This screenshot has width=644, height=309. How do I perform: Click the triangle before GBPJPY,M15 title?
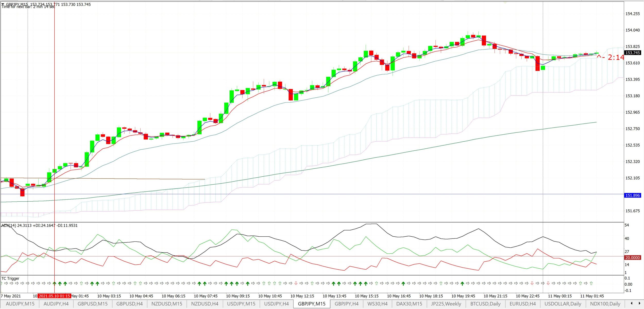(x=3, y=4)
